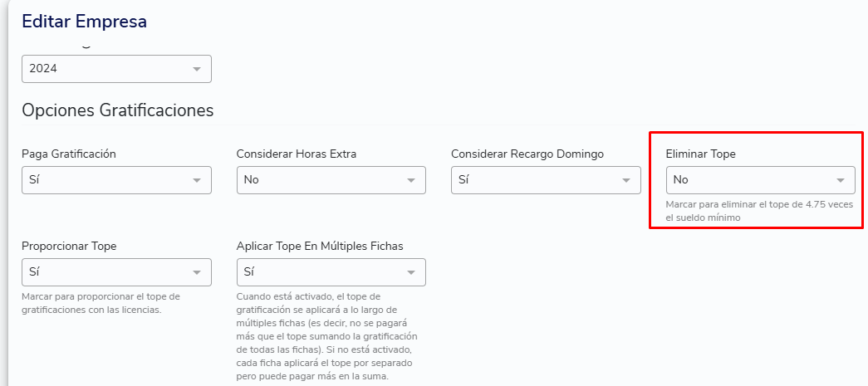Click help text about 4.75 veces sueldo mínimo
The image size is (868, 386).
[759, 211]
